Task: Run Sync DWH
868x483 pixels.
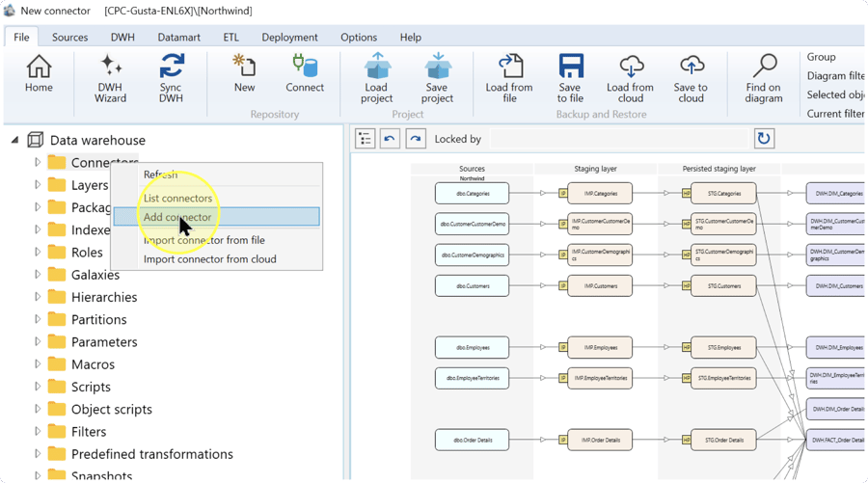Action: point(172,67)
